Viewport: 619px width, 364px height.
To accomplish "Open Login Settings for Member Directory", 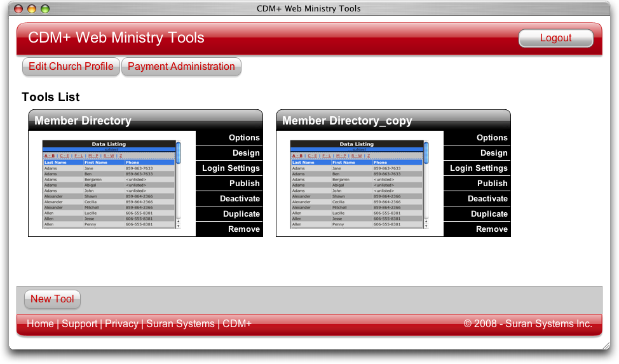I will tap(231, 168).
